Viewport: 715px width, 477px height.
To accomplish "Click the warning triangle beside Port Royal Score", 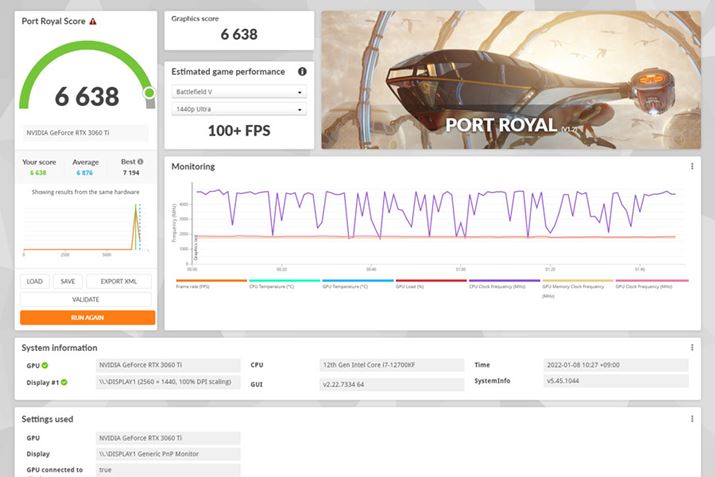I will (x=93, y=21).
